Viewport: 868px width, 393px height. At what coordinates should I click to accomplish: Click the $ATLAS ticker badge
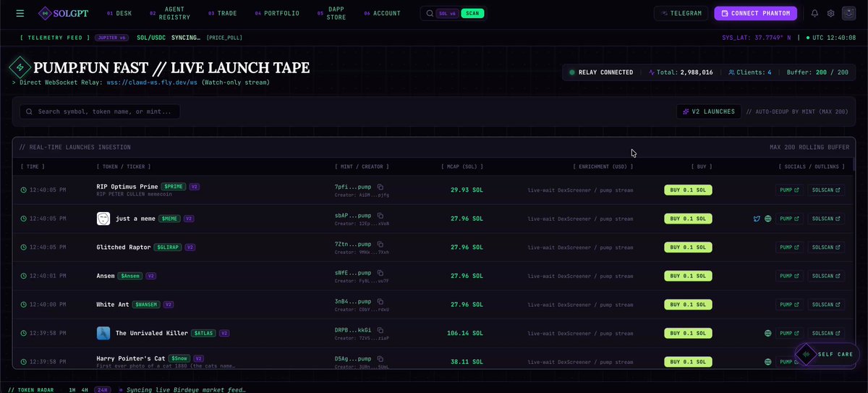[x=203, y=334]
